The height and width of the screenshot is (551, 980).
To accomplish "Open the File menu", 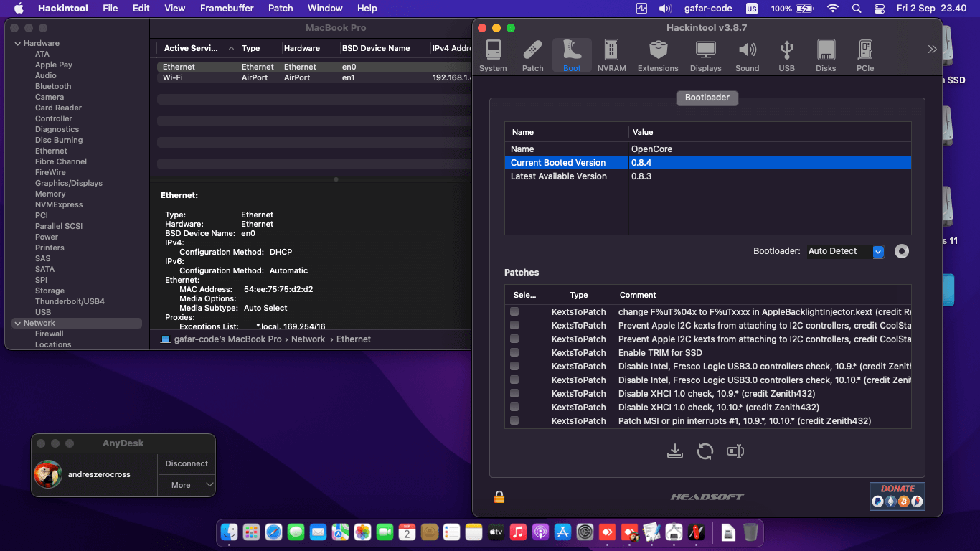I will [110, 9].
